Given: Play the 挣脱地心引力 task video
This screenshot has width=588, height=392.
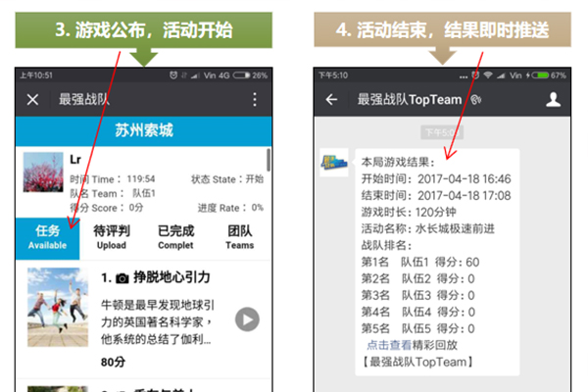Looking at the screenshot, I should click(247, 319).
